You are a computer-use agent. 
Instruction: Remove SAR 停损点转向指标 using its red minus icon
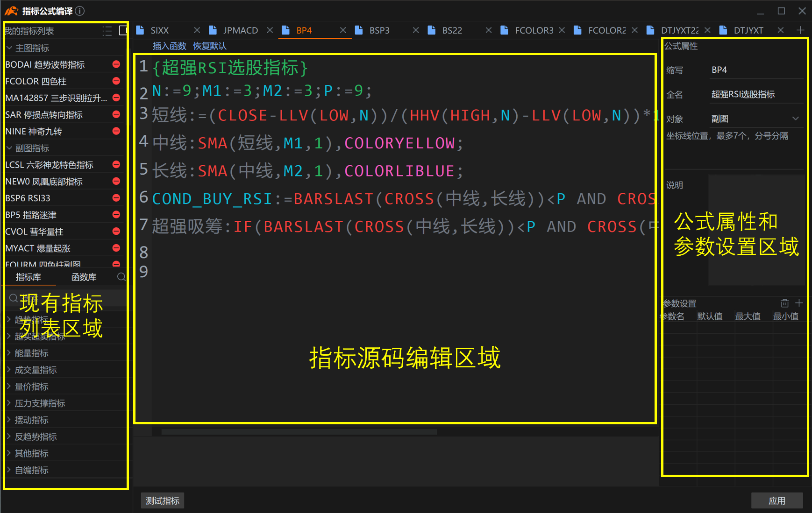tap(116, 114)
